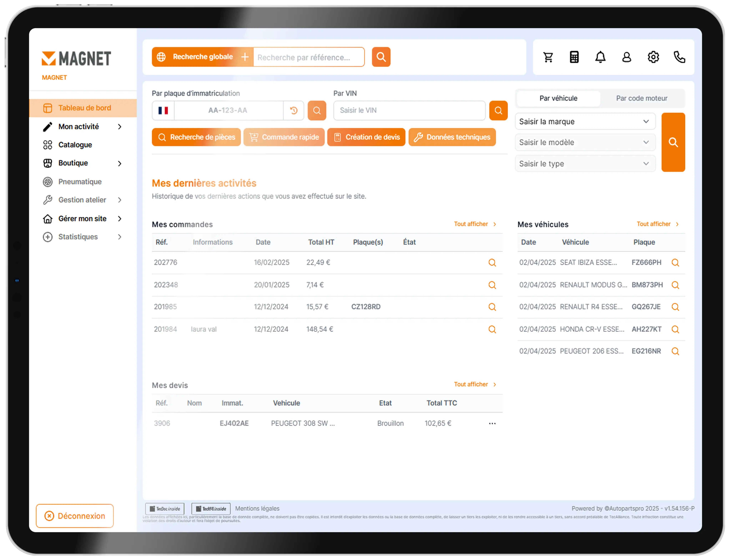Click the VIN input field
The height and width of the screenshot is (560, 731).
point(409,110)
